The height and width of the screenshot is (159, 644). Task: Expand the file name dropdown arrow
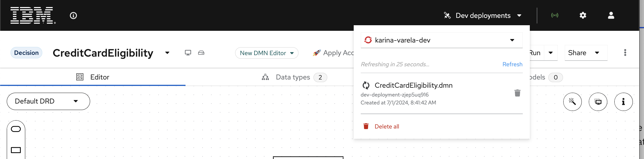point(167,53)
